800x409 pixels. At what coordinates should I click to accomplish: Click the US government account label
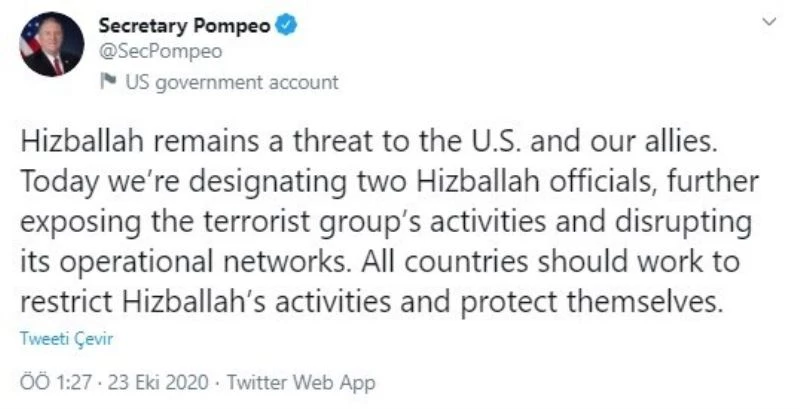point(232,82)
